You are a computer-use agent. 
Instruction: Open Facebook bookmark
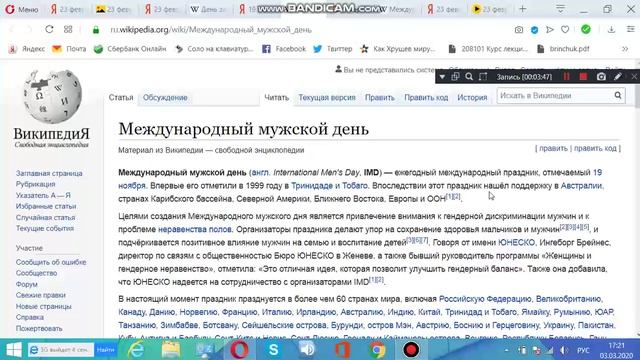(x=284, y=49)
